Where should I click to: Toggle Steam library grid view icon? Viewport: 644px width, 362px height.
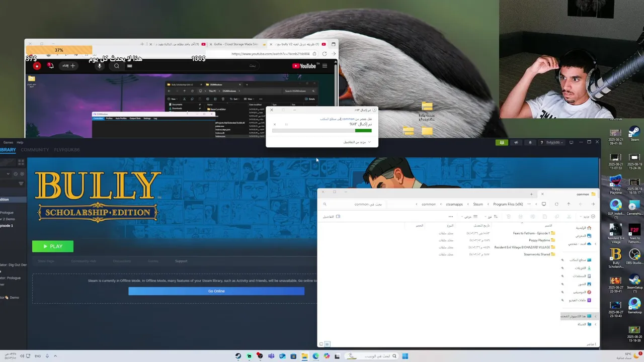pos(21,162)
